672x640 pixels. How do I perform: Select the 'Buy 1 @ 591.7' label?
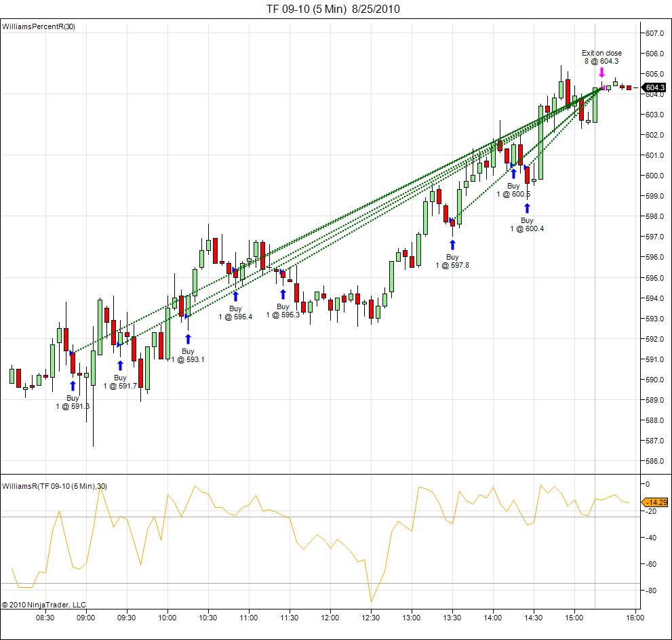coord(120,382)
